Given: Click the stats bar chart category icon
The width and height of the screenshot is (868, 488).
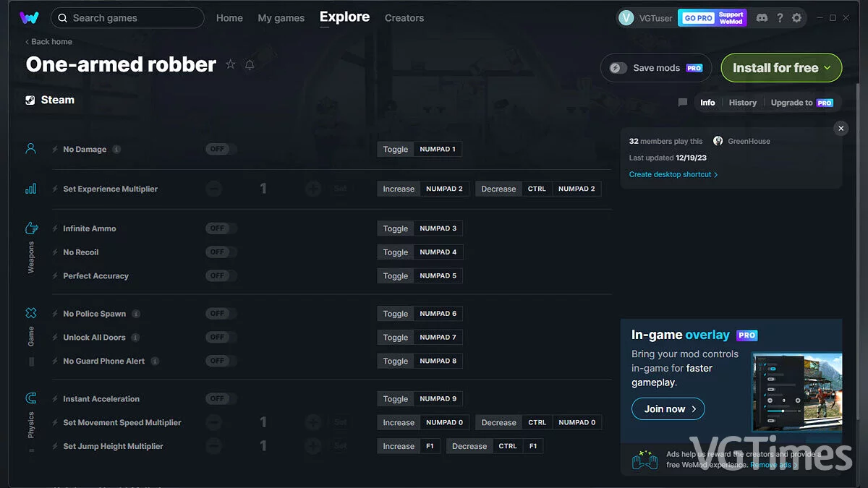Looking at the screenshot, I should tap(30, 189).
